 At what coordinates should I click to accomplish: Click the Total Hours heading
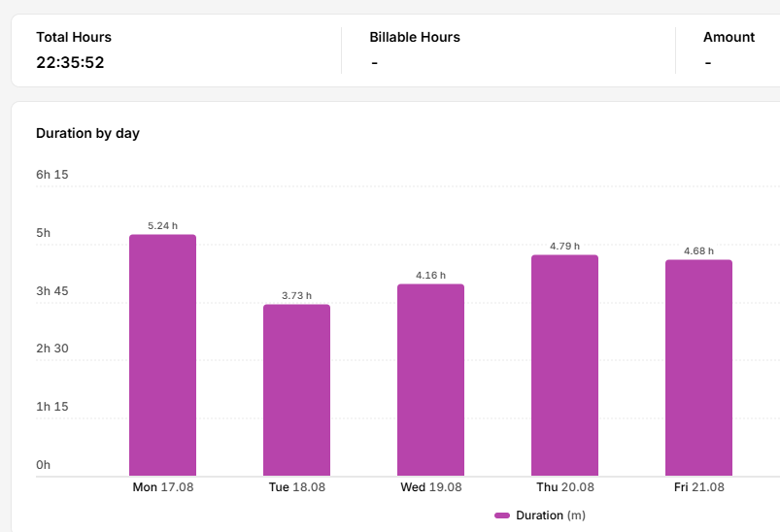pos(74,37)
